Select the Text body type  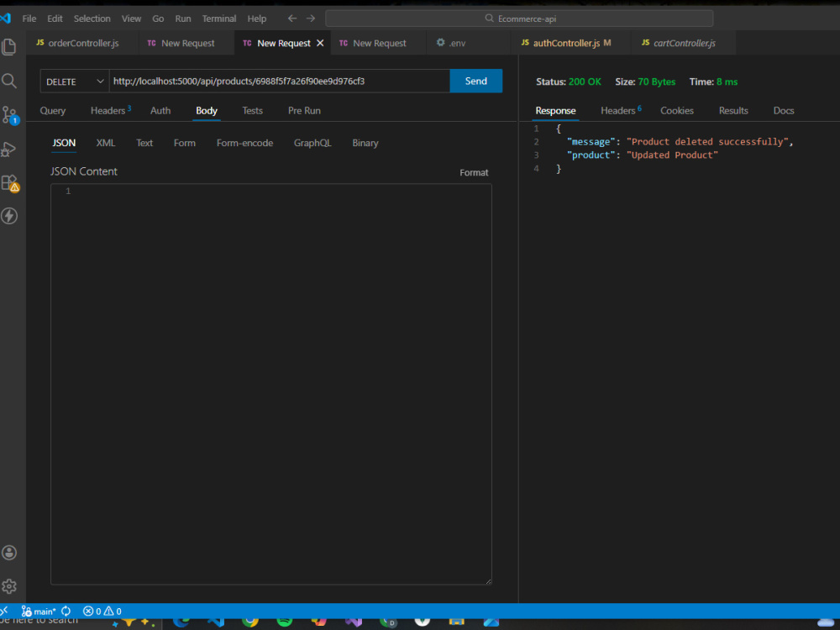(144, 143)
